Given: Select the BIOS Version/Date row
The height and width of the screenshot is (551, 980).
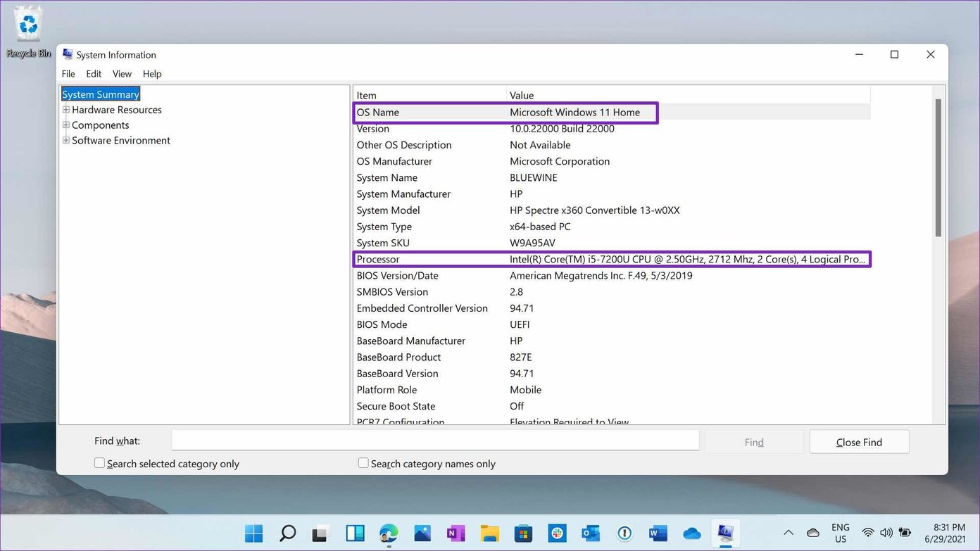Looking at the screenshot, I should tap(612, 275).
